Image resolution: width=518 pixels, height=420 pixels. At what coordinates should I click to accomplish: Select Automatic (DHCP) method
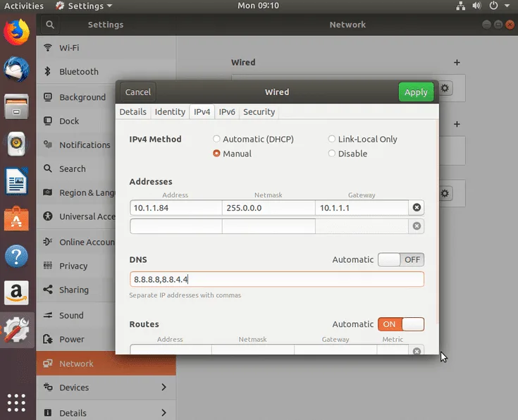[254, 139]
